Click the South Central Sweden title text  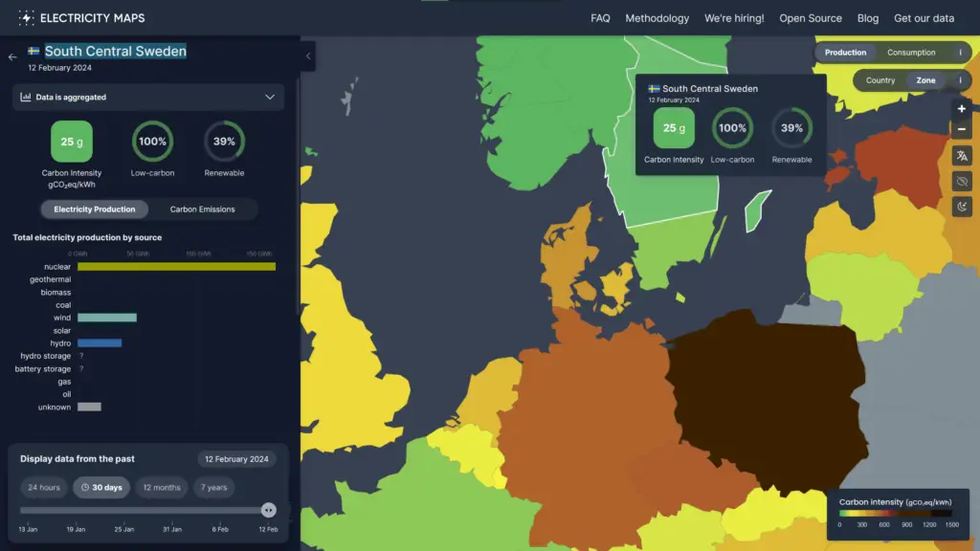click(115, 52)
